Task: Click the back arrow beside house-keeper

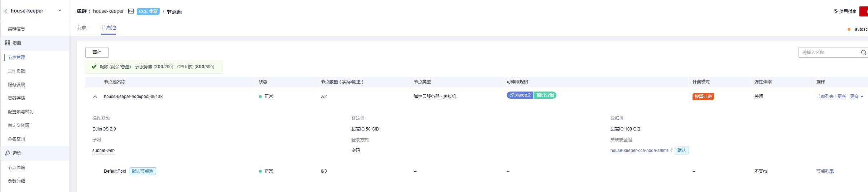Action: coord(6,11)
